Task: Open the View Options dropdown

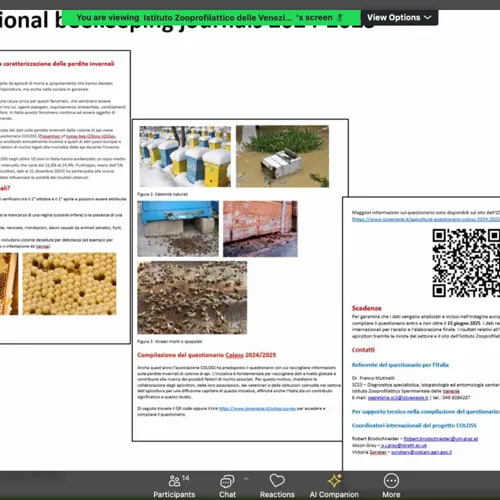Action: (399, 17)
